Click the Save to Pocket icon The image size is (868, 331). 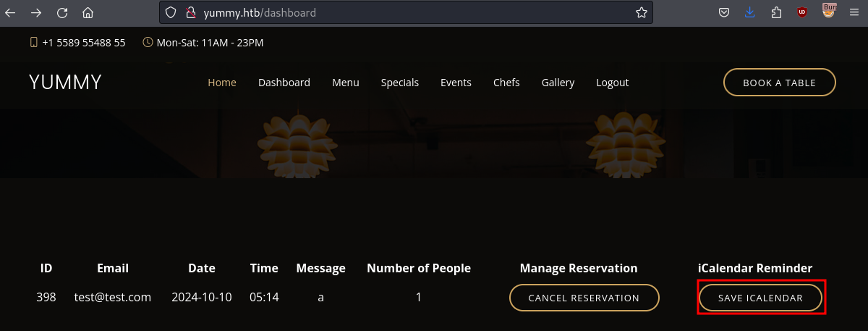(x=724, y=12)
